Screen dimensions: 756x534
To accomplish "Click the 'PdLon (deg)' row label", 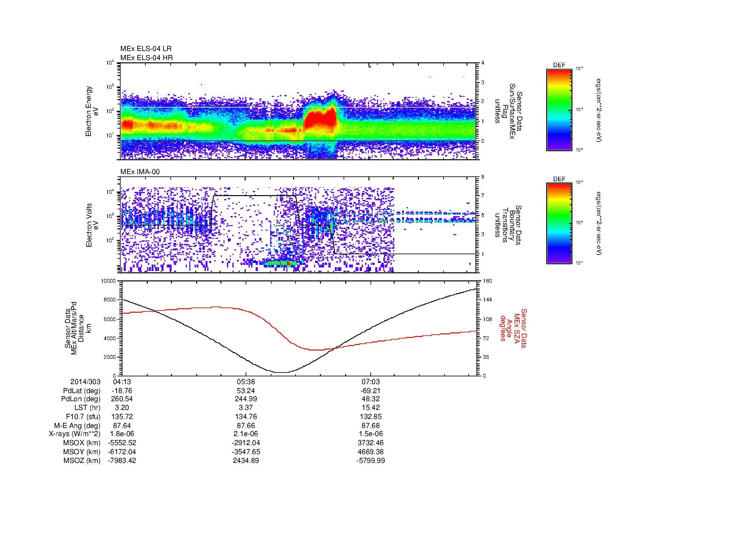I will point(81,399).
